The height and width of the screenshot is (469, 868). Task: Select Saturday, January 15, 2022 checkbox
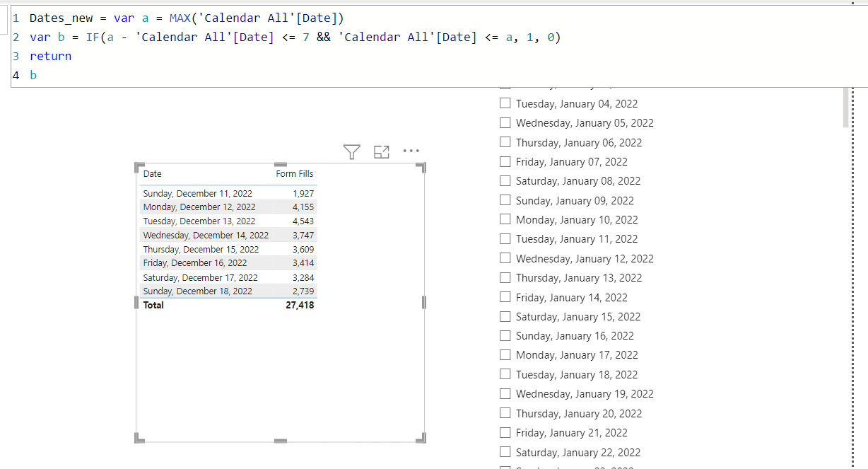[505, 316]
